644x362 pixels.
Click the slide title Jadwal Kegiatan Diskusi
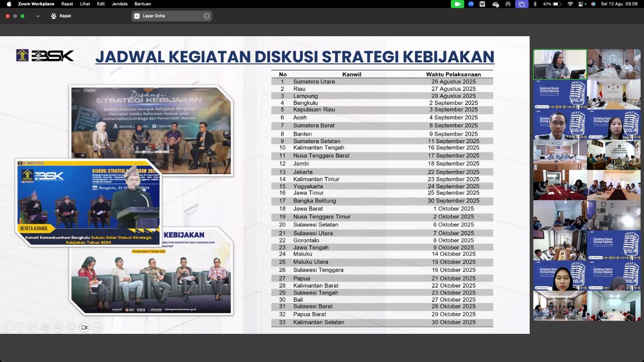[294, 57]
